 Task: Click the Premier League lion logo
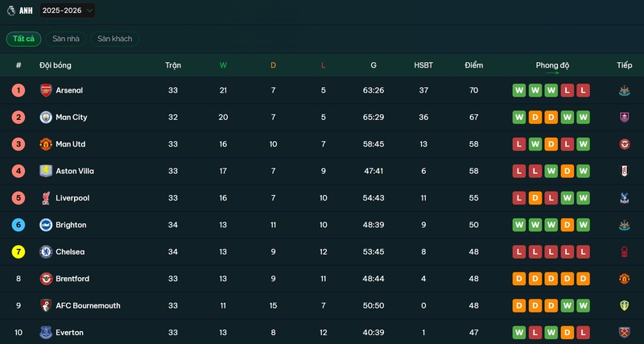pos(10,10)
